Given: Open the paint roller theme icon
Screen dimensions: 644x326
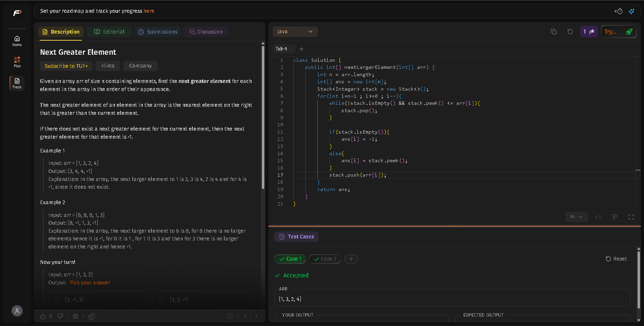Looking at the screenshot, I should [x=616, y=217].
